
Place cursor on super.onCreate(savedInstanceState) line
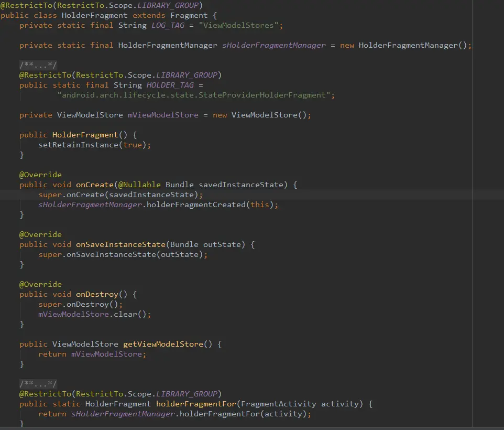click(x=252, y=195)
